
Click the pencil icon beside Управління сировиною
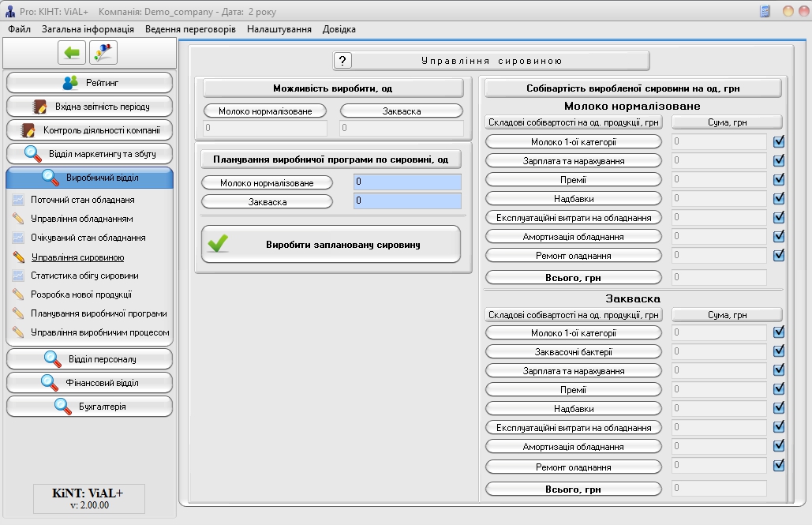tap(19, 257)
